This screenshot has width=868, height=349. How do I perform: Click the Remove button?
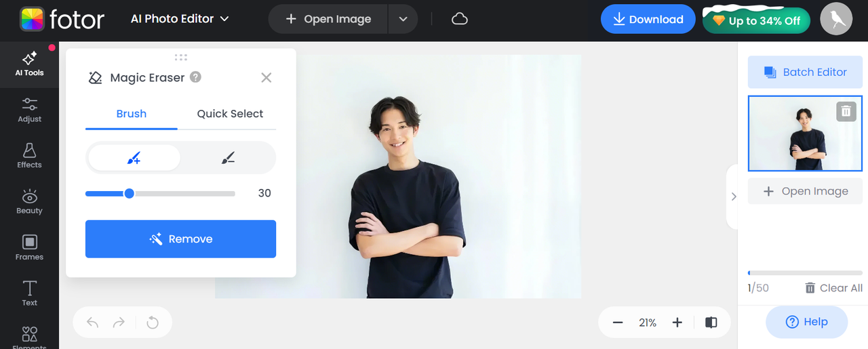pos(180,239)
